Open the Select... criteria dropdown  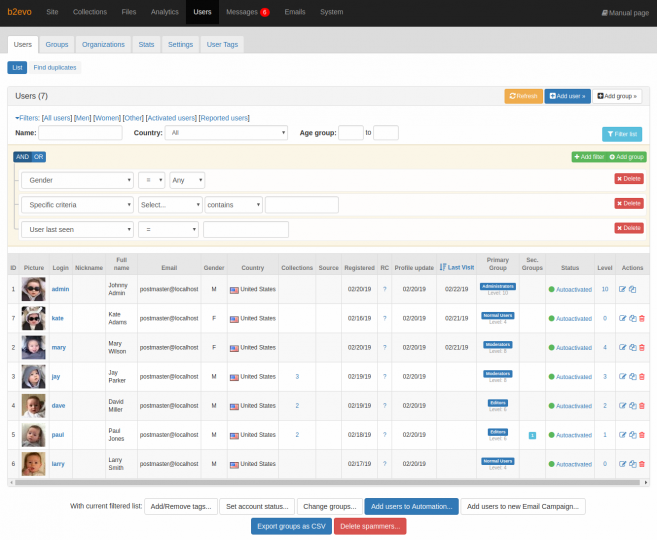pyautogui.click(x=170, y=205)
